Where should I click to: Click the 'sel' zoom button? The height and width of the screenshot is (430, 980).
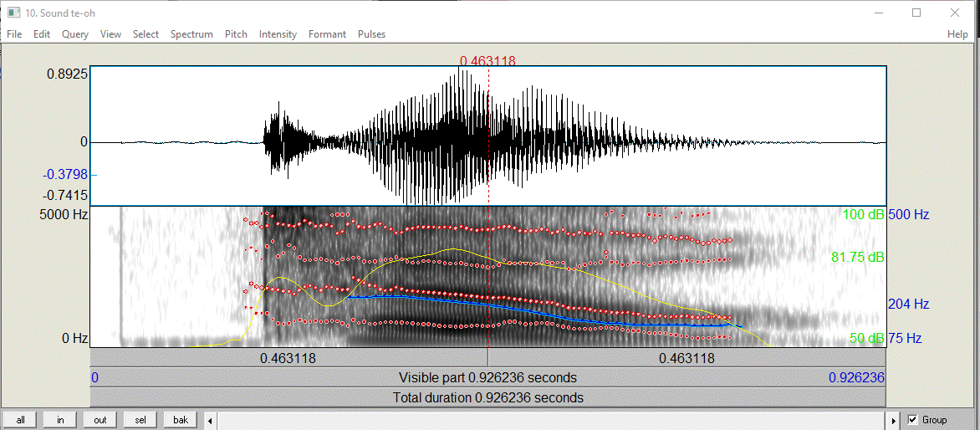(140, 419)
